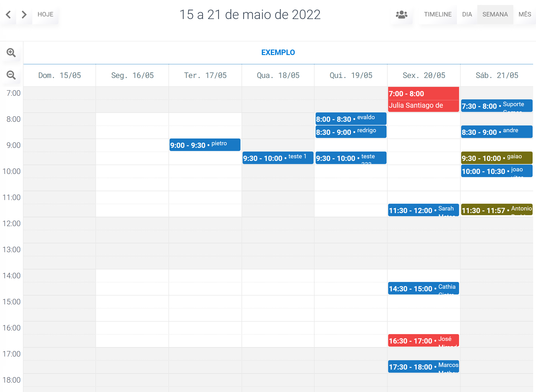Open the group people icon
This screenshot has height=392, width=536.
402,14
